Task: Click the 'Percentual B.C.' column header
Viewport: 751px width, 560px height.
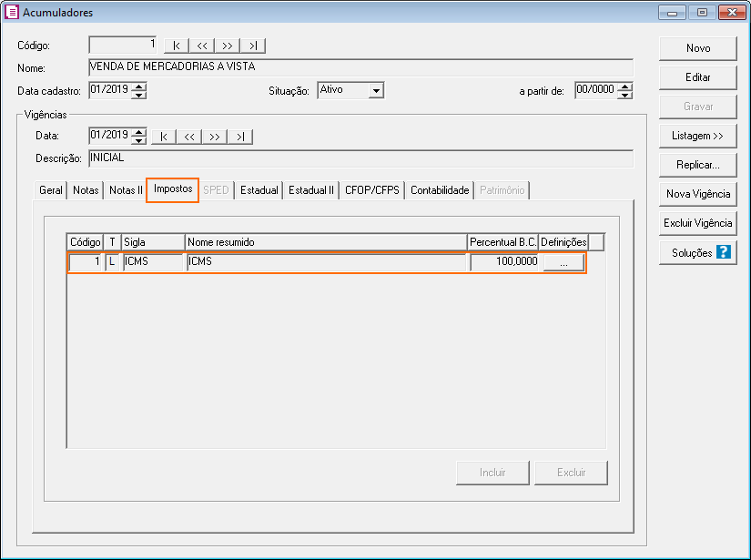Action: point(502,242)
